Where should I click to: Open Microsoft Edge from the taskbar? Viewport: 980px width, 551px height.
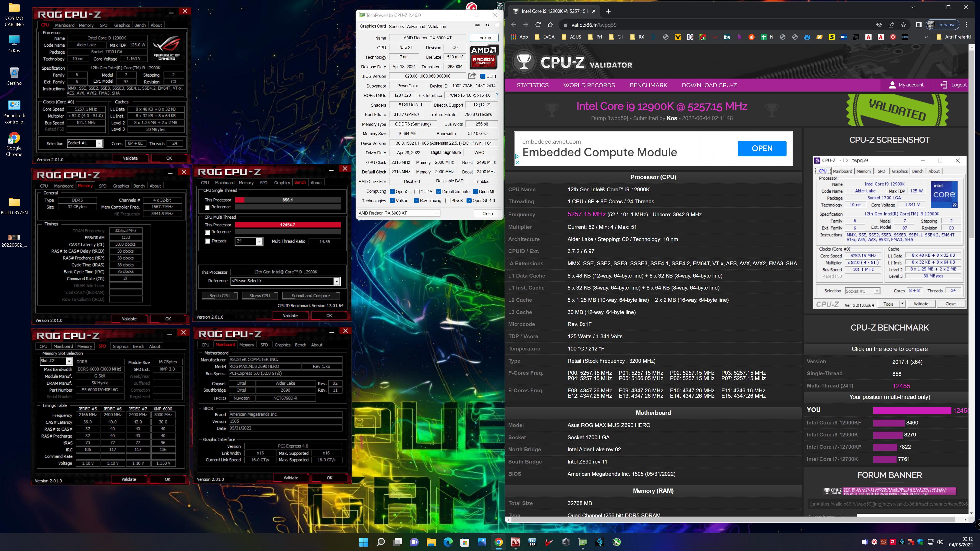[448, 542]
